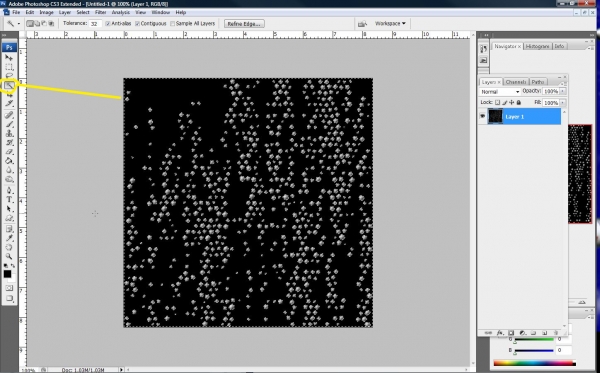Switch to the Channels tab
Viewport: 600px width, 373px height.
[x=515, y=82]
